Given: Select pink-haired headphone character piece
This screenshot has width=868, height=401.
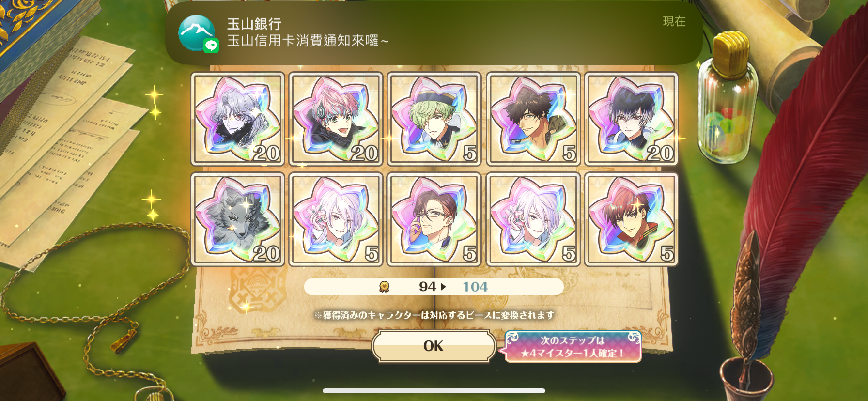Looking at the screenshot, I should (x=336, y=119).
